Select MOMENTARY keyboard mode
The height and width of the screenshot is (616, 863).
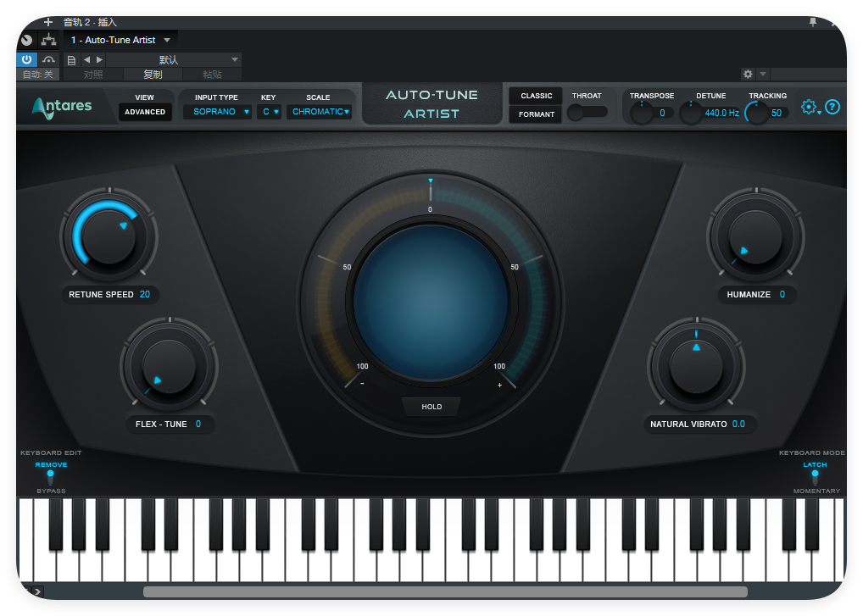pos(816,491)
